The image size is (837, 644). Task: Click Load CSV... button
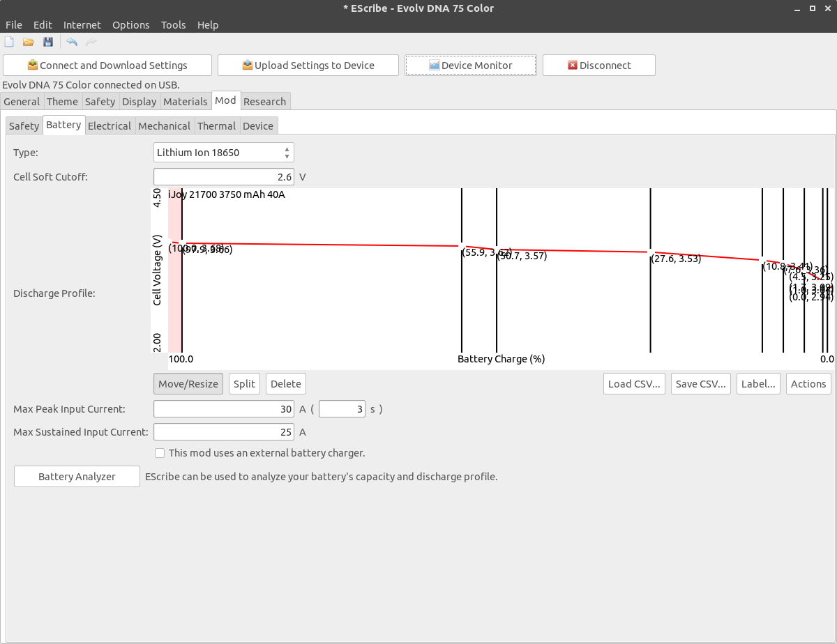coord(634,384)
